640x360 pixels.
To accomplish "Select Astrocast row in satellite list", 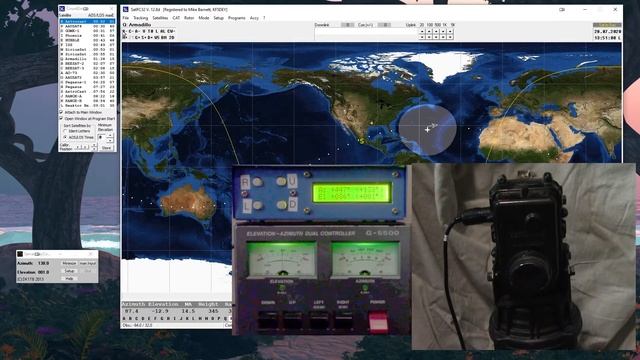I will 87,21.
